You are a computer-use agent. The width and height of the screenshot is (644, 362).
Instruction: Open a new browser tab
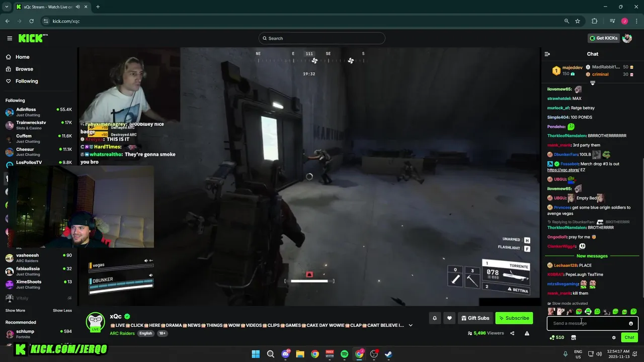click(x=98, y=7)
